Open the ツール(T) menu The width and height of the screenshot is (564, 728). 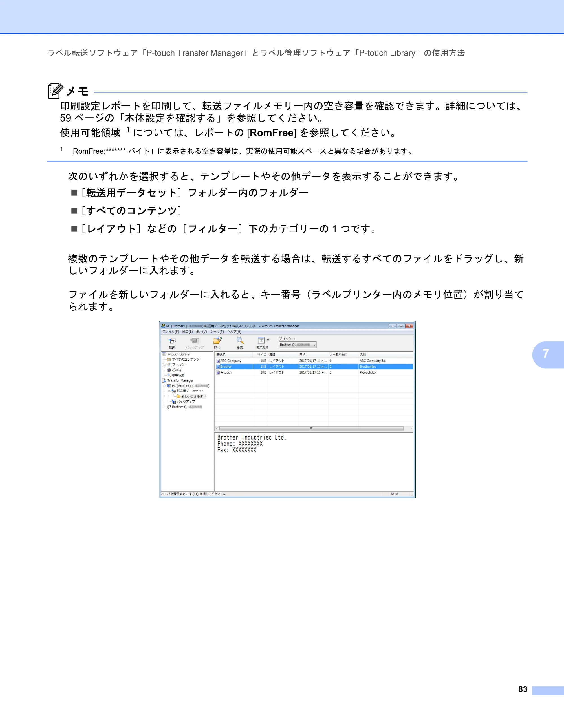point(217,332)
